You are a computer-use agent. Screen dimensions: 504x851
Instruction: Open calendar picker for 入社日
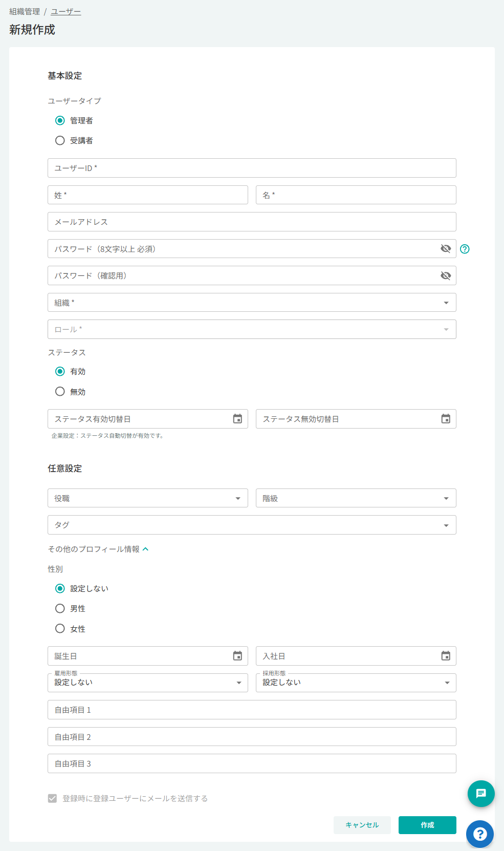[x=446, y=656]
